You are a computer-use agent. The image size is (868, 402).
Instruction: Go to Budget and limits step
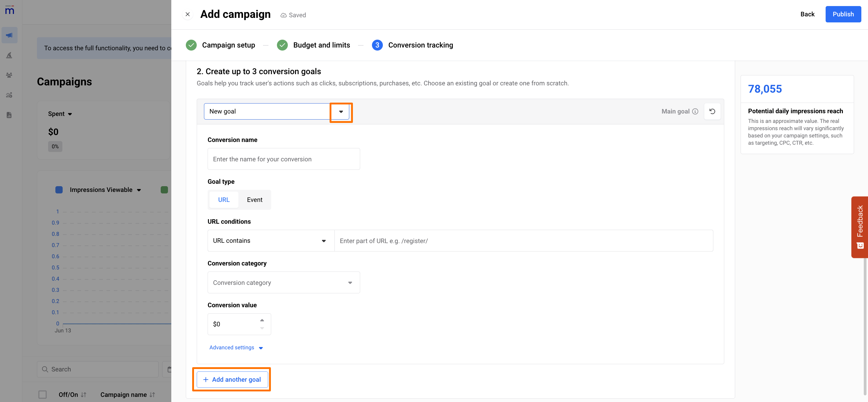[321, 45]
